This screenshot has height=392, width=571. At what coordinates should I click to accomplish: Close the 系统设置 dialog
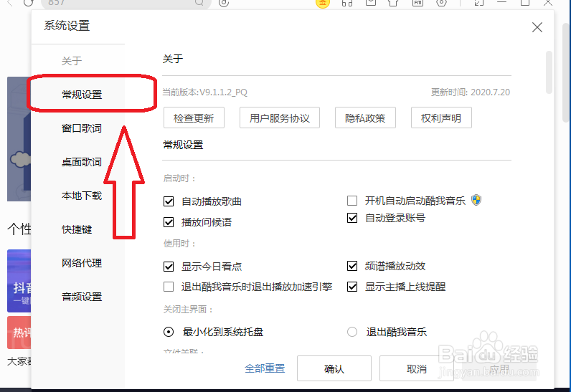537,27
